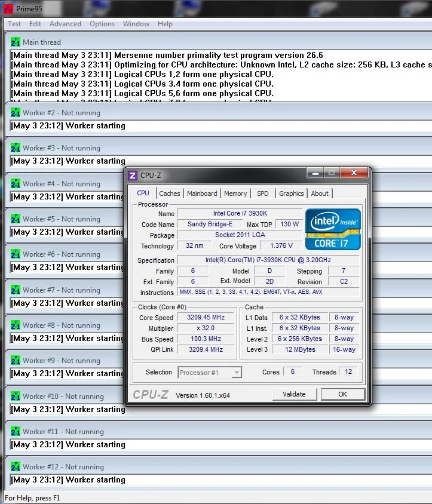Click the Worker #8 window icon
Image resolution: width=432 pixels, height=504 pixels.
(x=15, y=325)
